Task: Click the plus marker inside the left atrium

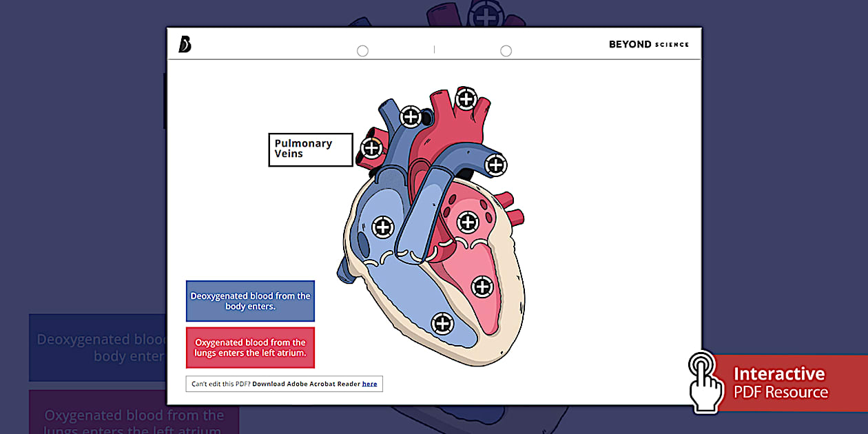Action: click(x=469, y=221)
